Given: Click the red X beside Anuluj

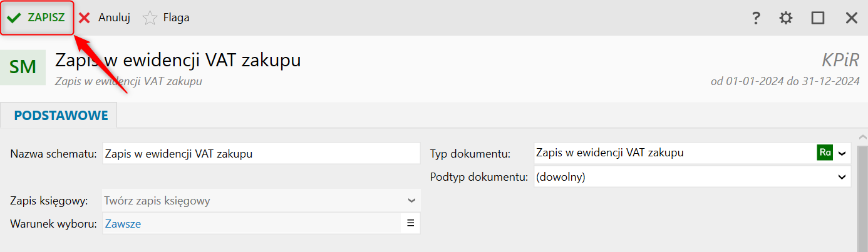Looking at the screenshot, I should [85, 18].
